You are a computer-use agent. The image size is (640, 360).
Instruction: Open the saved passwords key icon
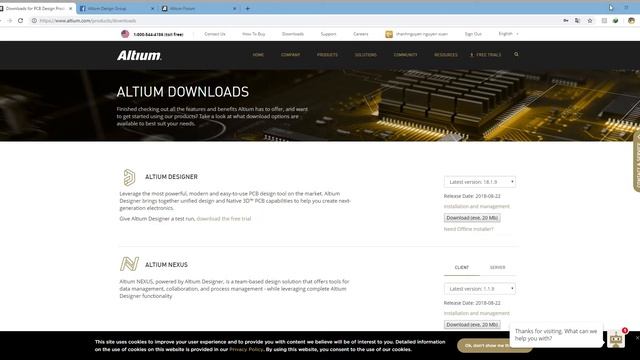(566, 20)
